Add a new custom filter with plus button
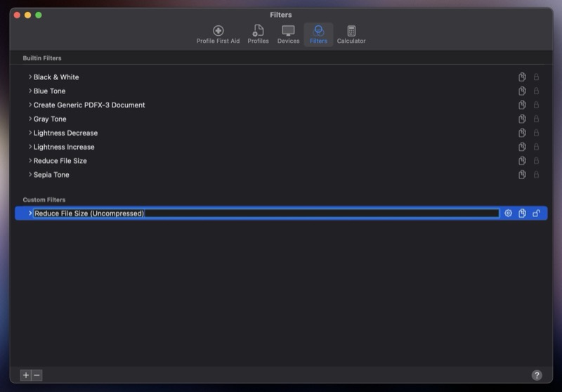 point(26,375)
